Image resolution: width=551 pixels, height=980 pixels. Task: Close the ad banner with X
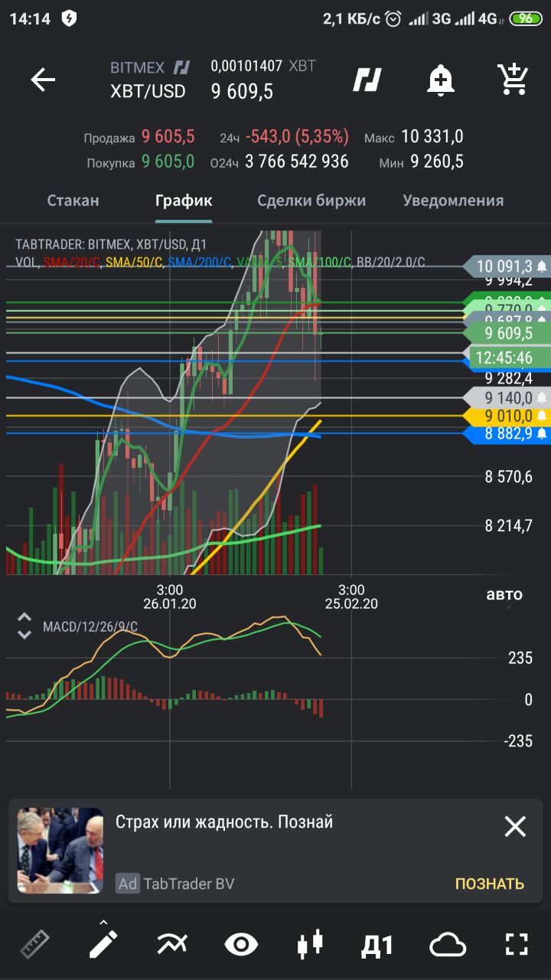515,826
